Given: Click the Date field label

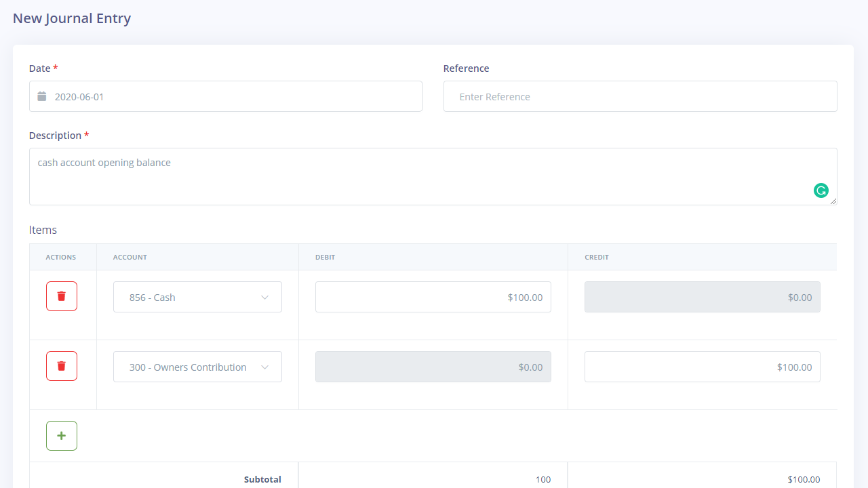Looking at the screenshot, I should (x=43, y=68).
